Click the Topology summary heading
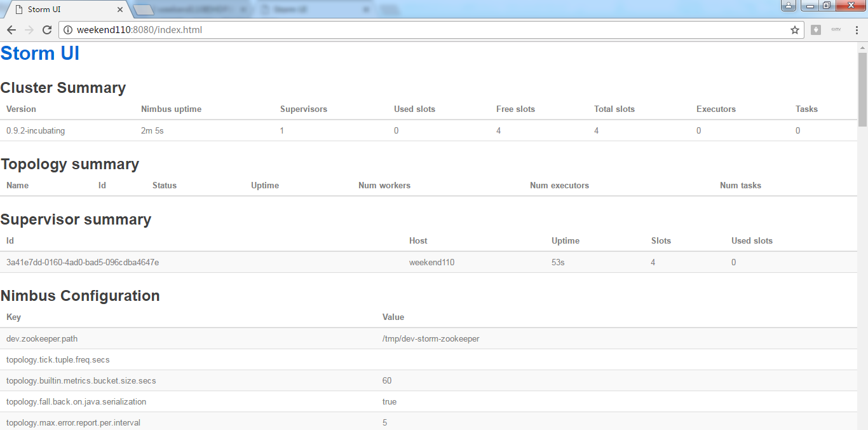868x430 pixels. (x=70, y=164)
